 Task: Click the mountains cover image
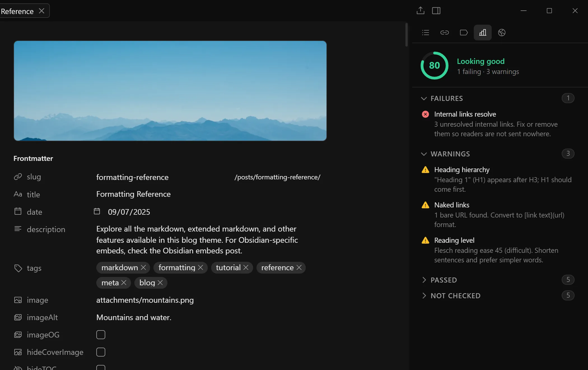pos(170,91)
